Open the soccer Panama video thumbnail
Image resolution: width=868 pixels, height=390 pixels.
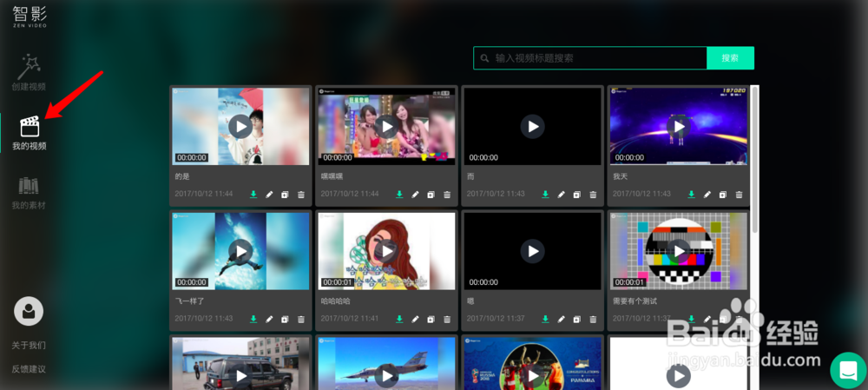point(533,364)
